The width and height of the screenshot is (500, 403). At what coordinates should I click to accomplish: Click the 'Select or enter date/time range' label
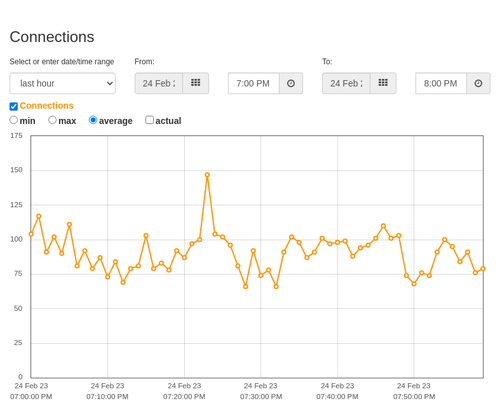62,62
